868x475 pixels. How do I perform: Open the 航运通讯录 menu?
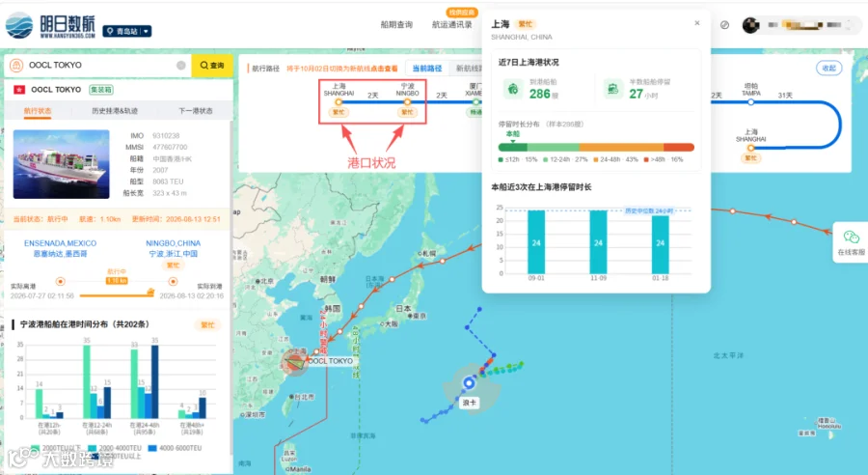[451, 24]
